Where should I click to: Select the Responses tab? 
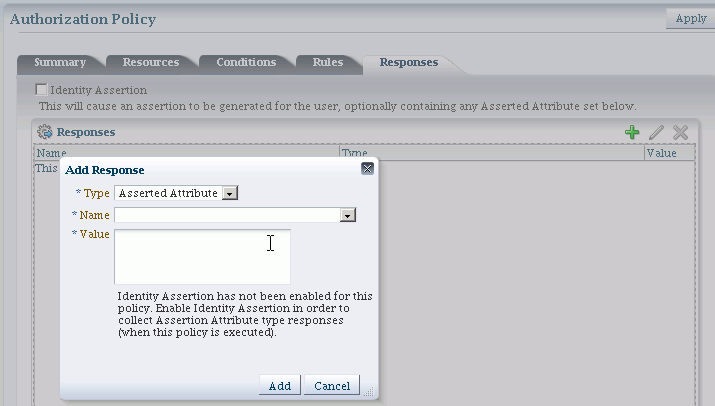(x=409, y=62)
